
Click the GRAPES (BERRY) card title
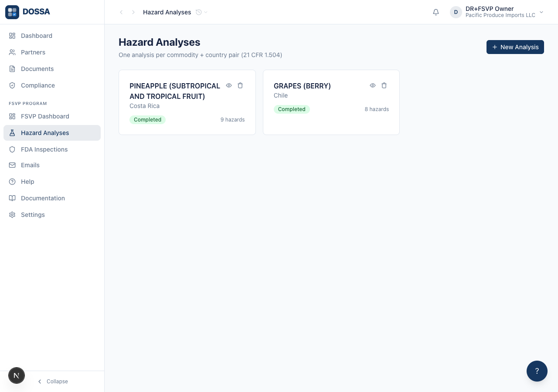302,86
